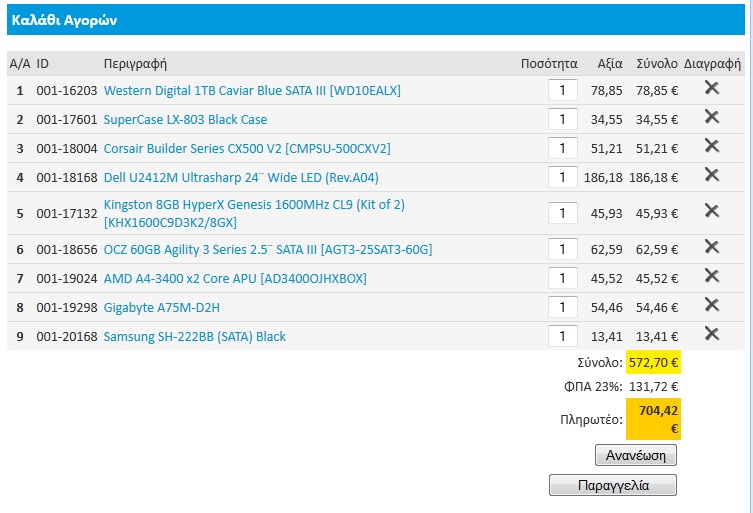
Task: Focus quantity box for Kingston 8GB HyperX
Action: (x=562, y=213)
